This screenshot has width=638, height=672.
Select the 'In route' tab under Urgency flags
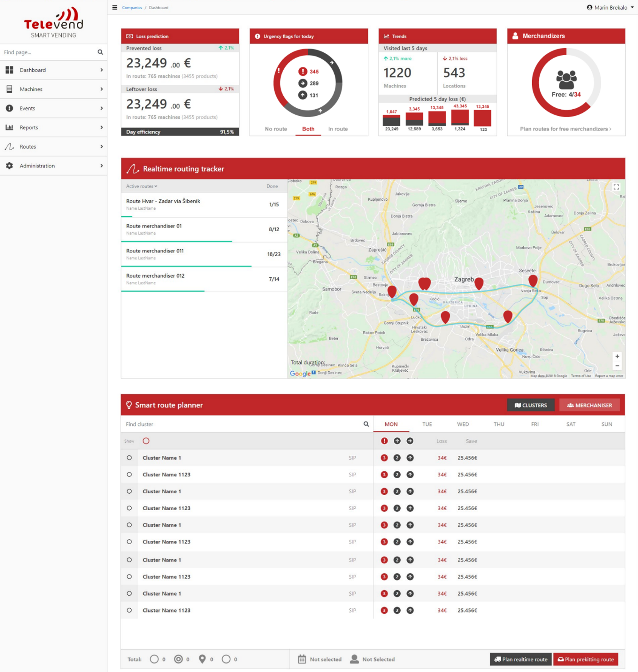click(x=338, y=129)
